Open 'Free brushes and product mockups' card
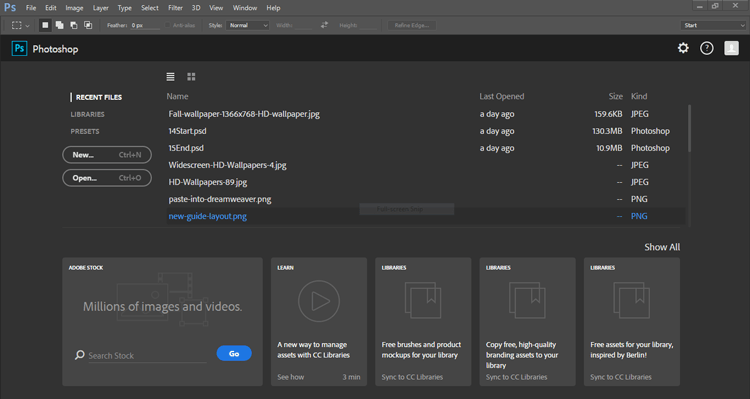 tap(423, 321)
